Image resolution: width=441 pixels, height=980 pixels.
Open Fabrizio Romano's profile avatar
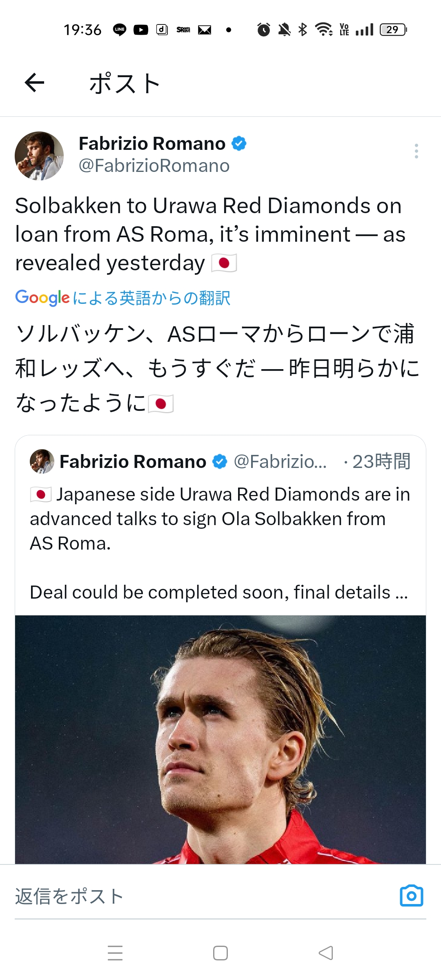pyautogui.click(x=39, y=156)
